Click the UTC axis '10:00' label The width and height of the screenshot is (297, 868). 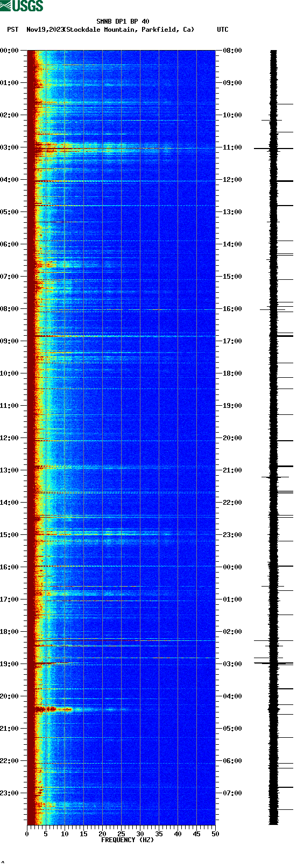(x=232, y=115)
